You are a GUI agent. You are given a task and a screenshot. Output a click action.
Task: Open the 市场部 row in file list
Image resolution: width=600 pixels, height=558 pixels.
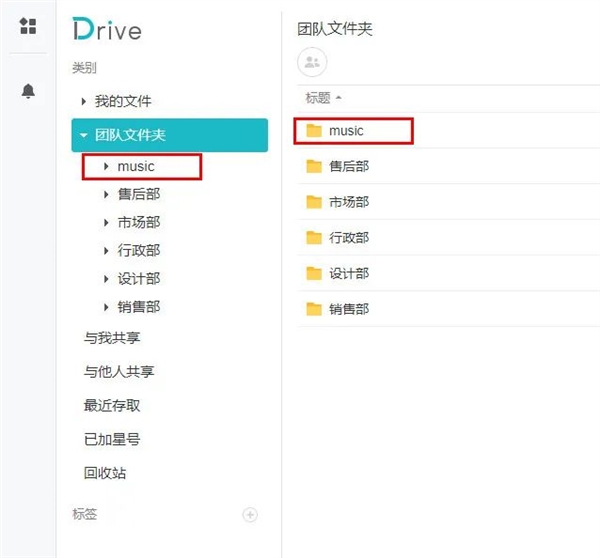click(x=448, y=202)
